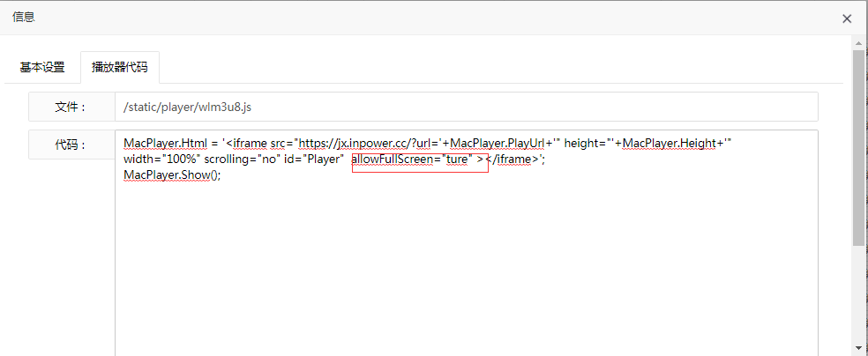The height and width of the screenshot is (356, 868).
Task: Click the 文件 label
Action: click(71, 107)
